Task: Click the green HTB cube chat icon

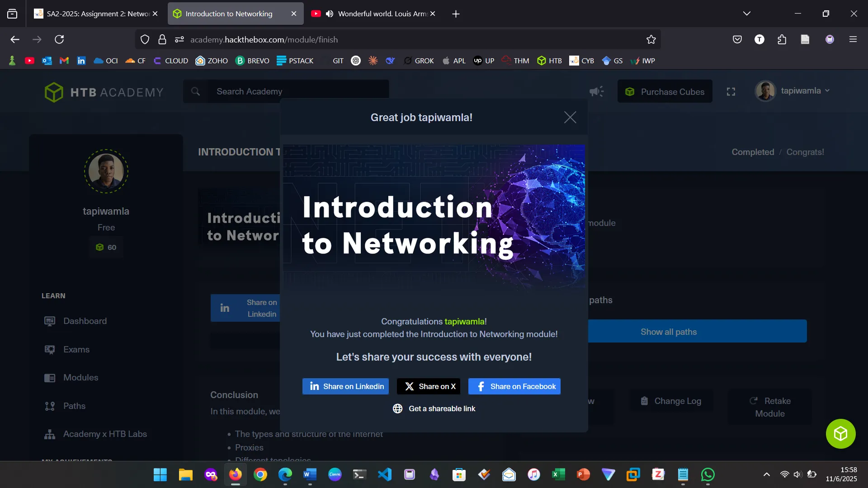Action: click(x=840, y=434)
